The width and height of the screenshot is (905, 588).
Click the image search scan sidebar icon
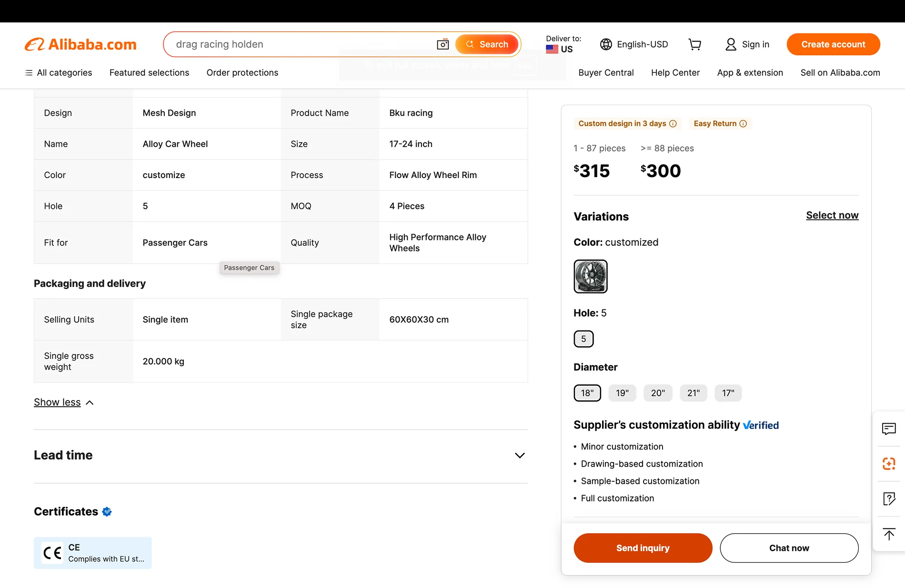[889, 464]
